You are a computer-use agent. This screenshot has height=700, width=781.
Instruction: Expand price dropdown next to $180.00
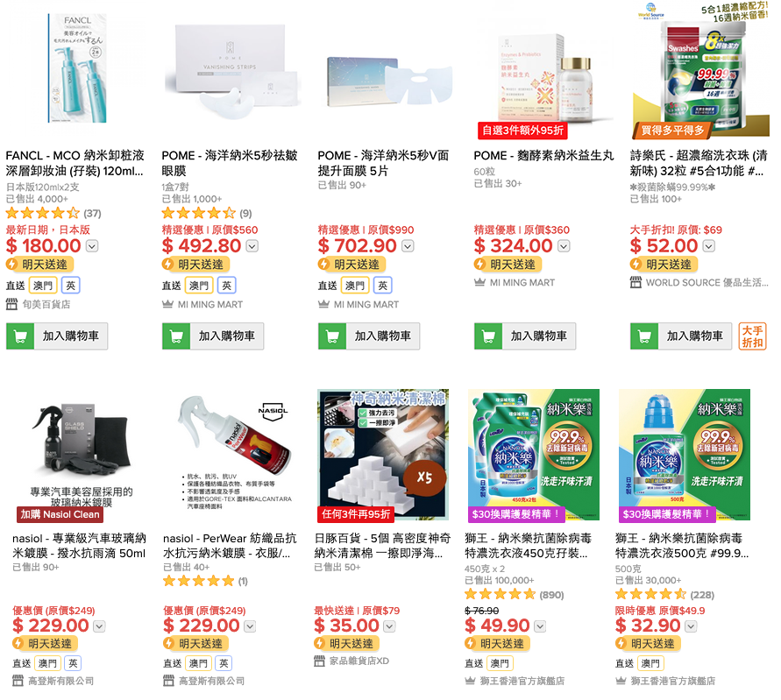pyautogui.click(x=92, y=246)
